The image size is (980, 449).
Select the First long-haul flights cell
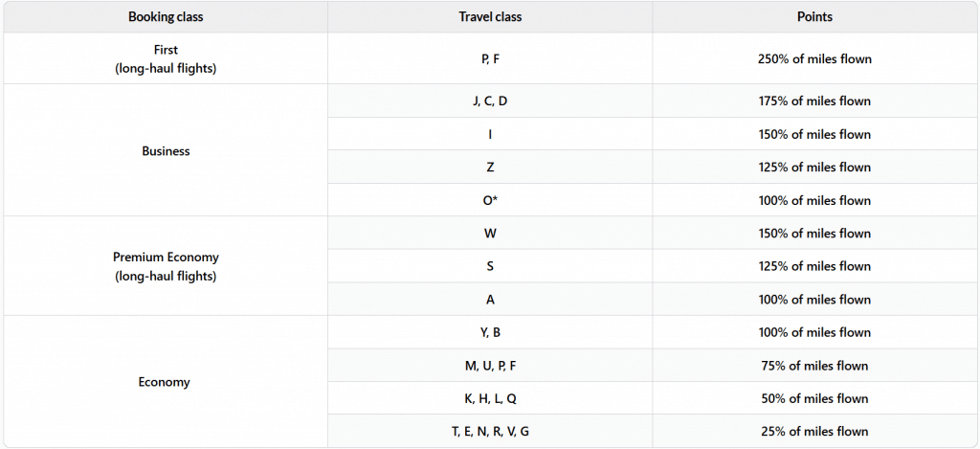coord(166,58)
